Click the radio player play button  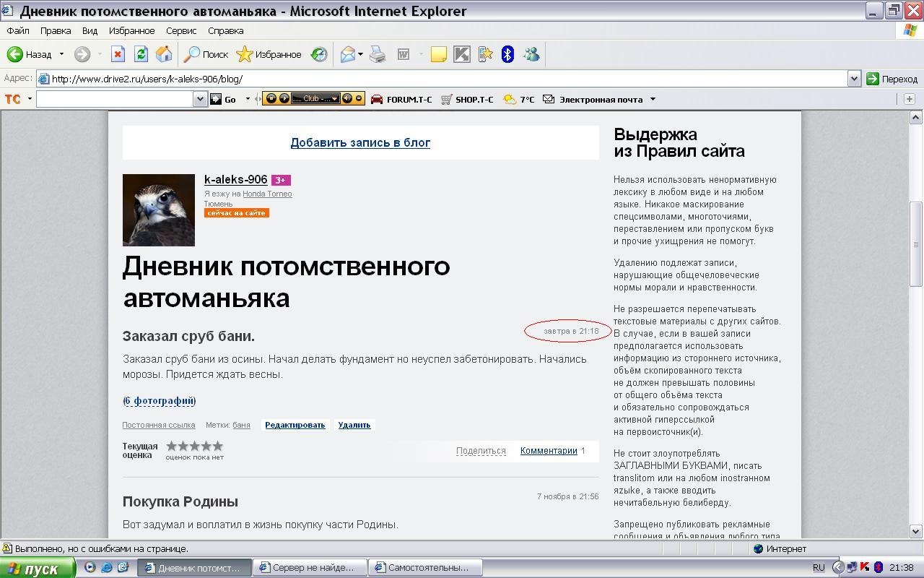coord(284,98)
